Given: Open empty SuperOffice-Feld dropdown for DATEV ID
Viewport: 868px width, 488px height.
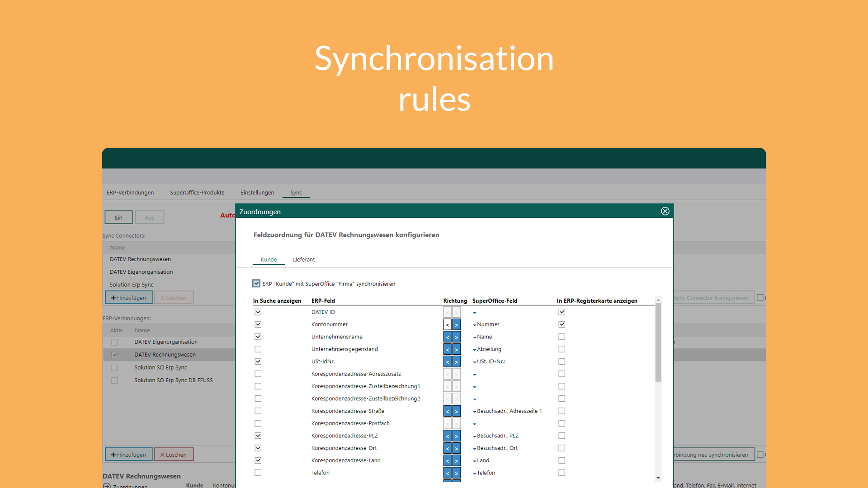Looking at the screenshot, I should [x=475, y=313].
